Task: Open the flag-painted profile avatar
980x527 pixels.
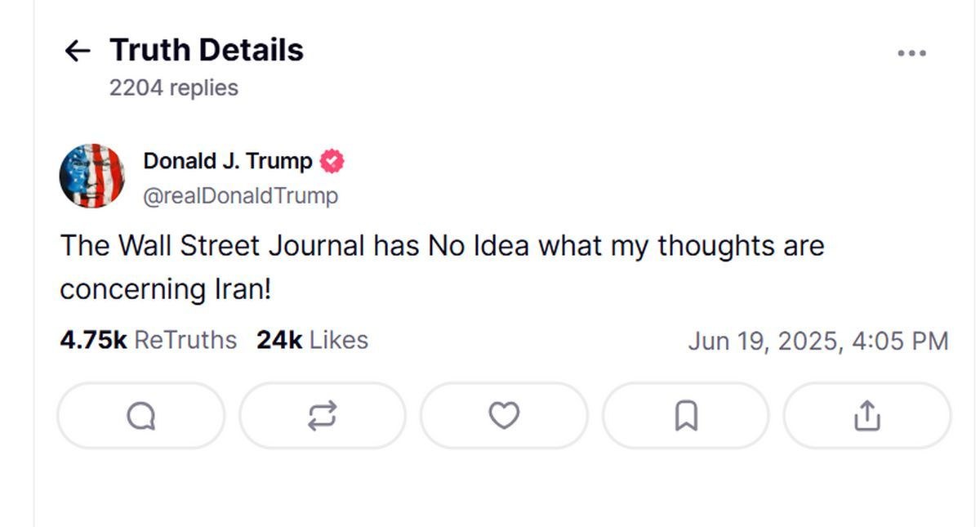Action: click(x=92, y=176)
